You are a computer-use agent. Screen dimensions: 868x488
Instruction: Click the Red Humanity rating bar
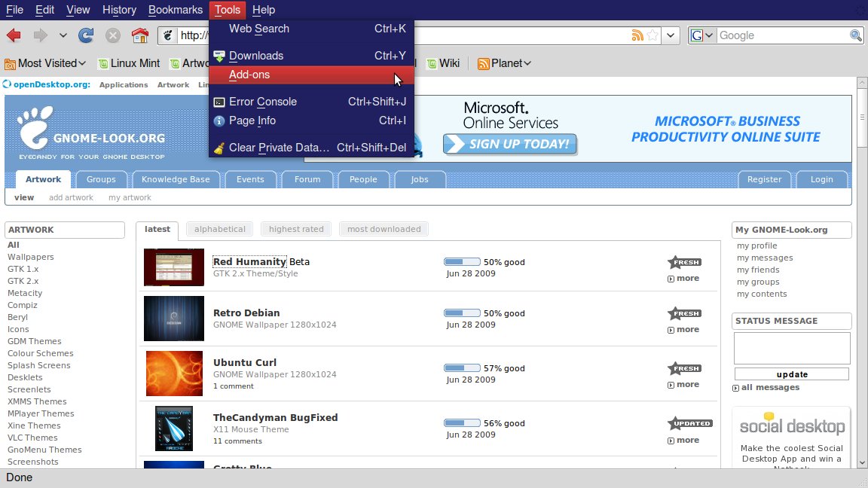462,262
